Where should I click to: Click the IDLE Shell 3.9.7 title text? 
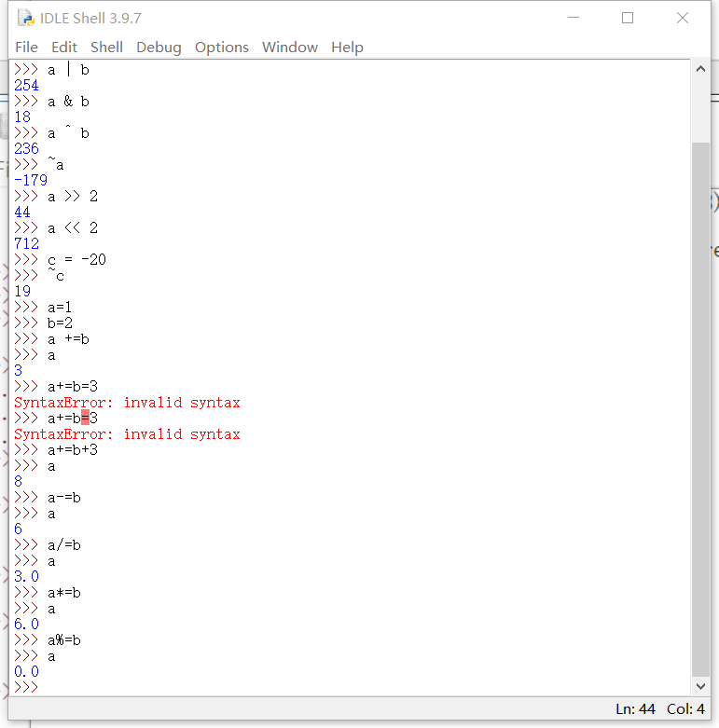[90, 18]
